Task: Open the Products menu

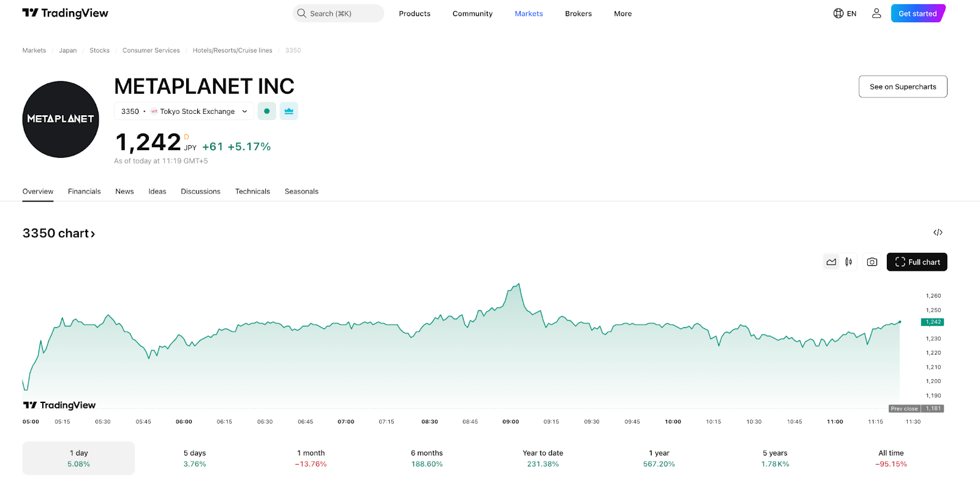Action: click(x=415, y=13)
